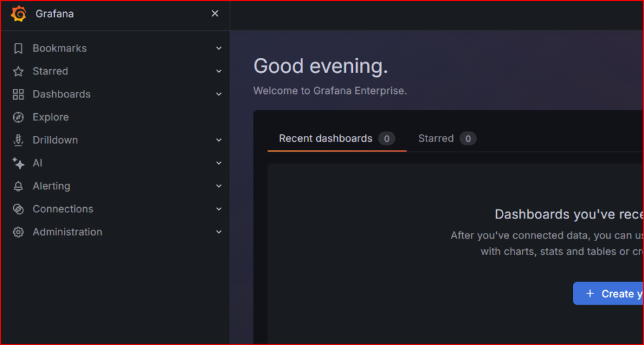Open the Starred item in the sidebar

[x=50, y=71]
